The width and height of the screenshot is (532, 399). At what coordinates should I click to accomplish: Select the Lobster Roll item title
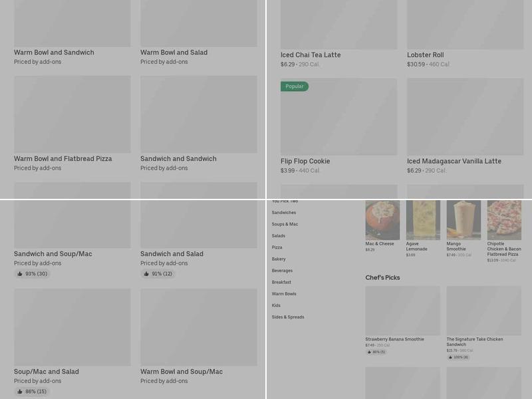425,55
